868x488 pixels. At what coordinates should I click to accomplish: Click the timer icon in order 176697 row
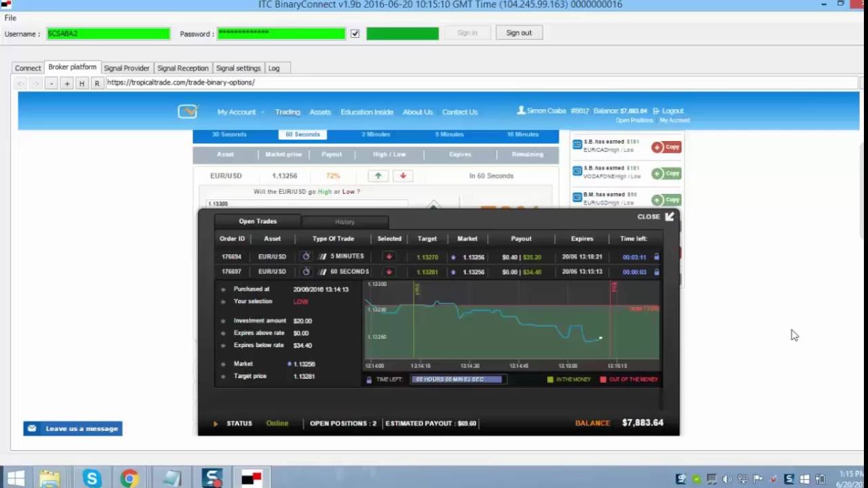(306, 271)
